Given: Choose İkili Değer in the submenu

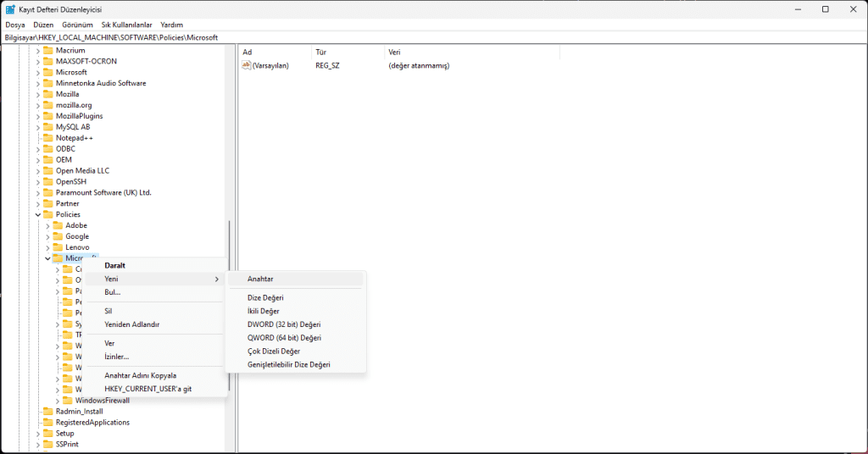Looking at the screenshot, I should tap(296, 312).
